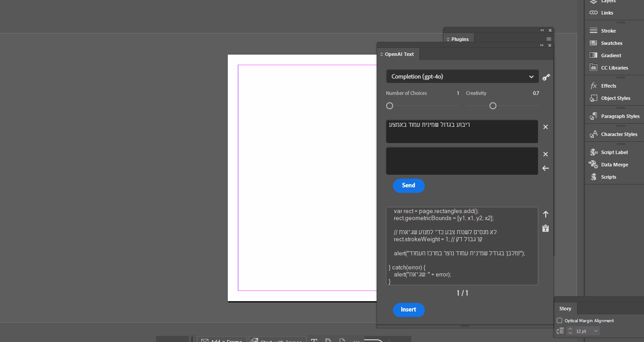Click into the empty second input field

pyautogui.click(x=462, y=161)
